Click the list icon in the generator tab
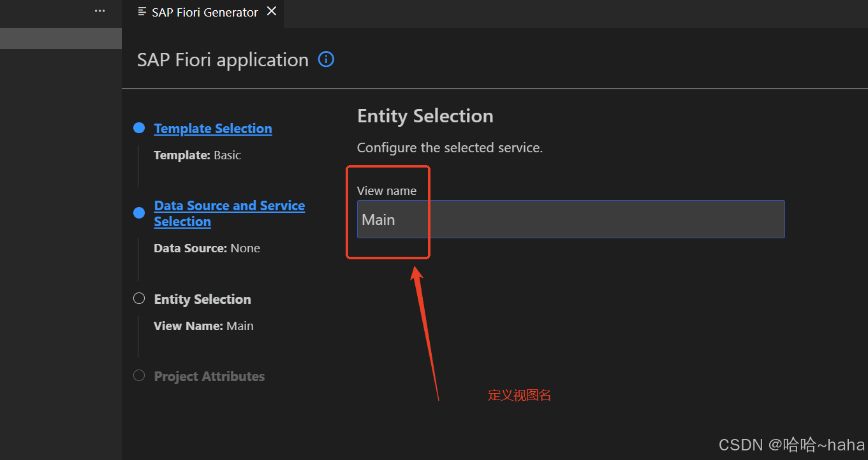Screen dimensions: 868x460 pyautogui.click(x=142, y=12)
